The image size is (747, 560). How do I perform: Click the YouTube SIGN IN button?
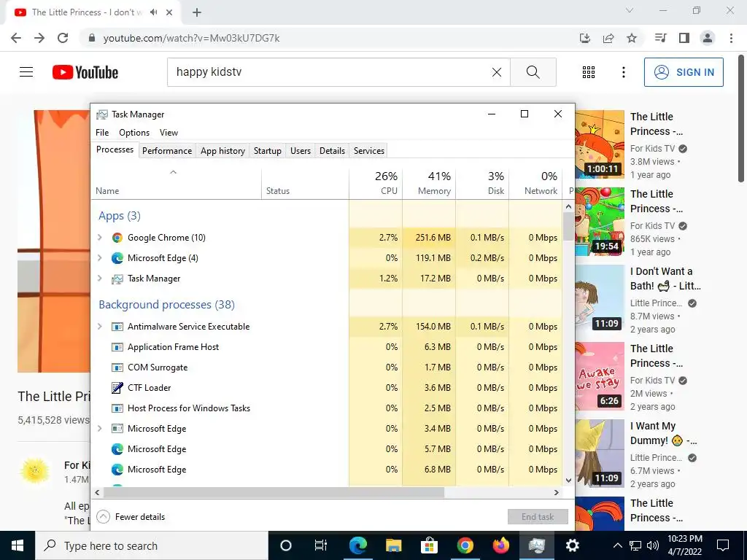coord(684,72)
